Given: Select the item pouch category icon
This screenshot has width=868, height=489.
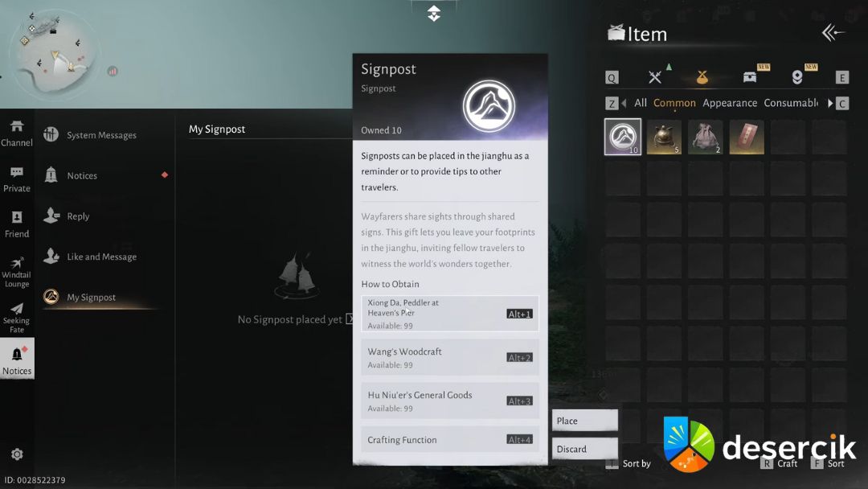Looking at the screenshot, I should tap(702, 77).
